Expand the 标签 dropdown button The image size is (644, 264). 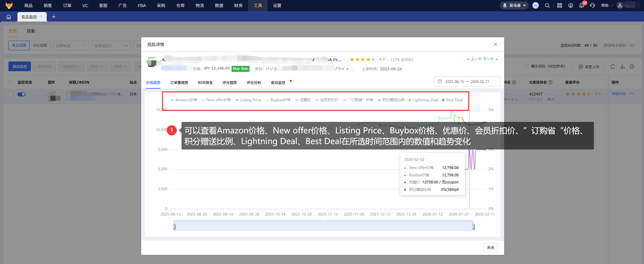[120, 66]
